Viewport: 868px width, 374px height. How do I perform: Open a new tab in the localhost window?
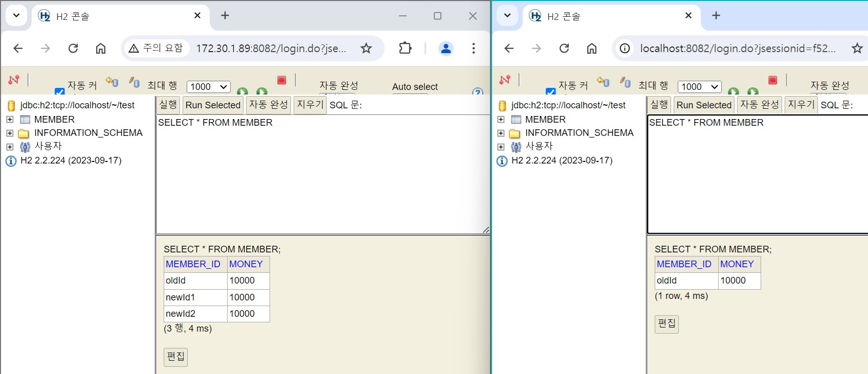click(x=716, y=15)
